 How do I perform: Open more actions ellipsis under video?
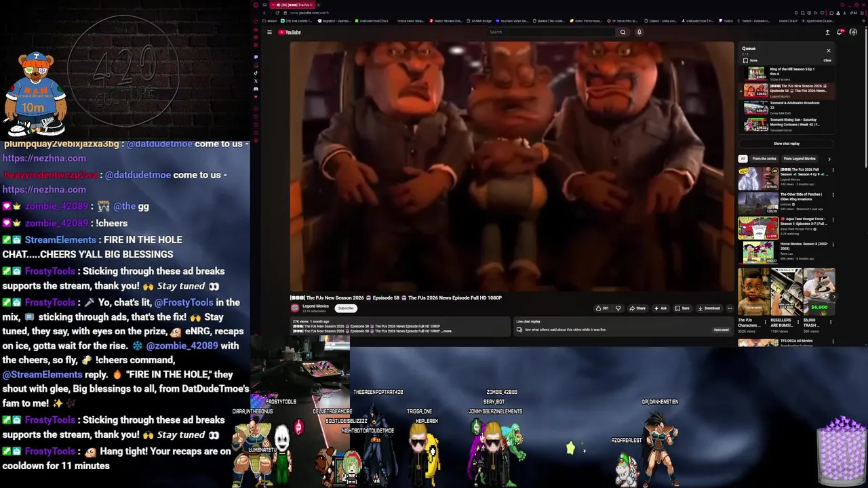click(x=730, y=308)
